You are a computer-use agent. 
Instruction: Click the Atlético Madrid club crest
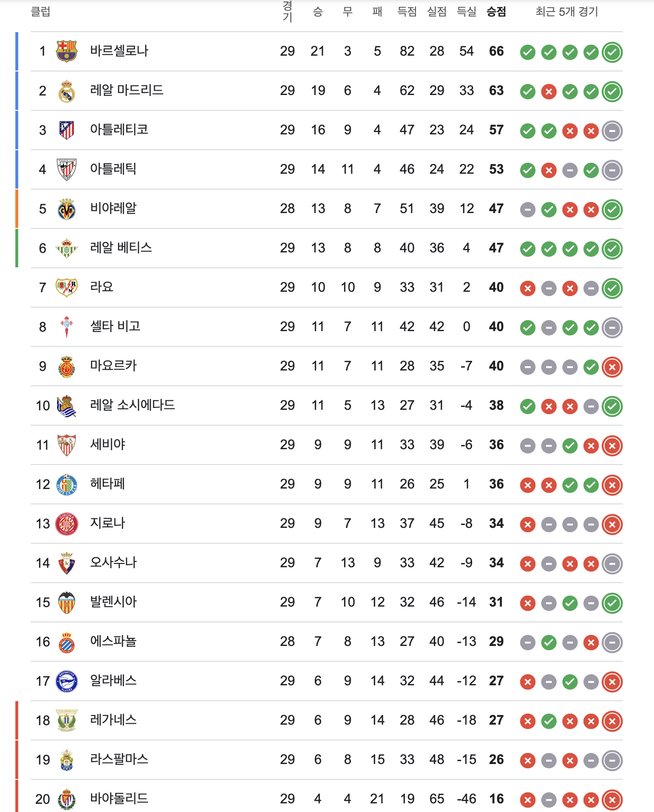click(67, 130)
